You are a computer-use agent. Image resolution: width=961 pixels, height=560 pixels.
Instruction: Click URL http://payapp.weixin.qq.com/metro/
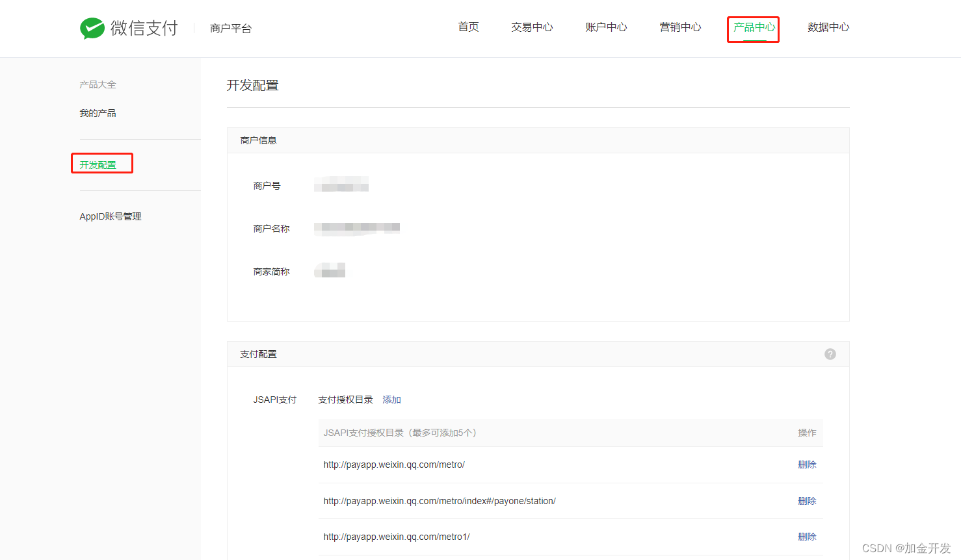[x=394, y=465]
